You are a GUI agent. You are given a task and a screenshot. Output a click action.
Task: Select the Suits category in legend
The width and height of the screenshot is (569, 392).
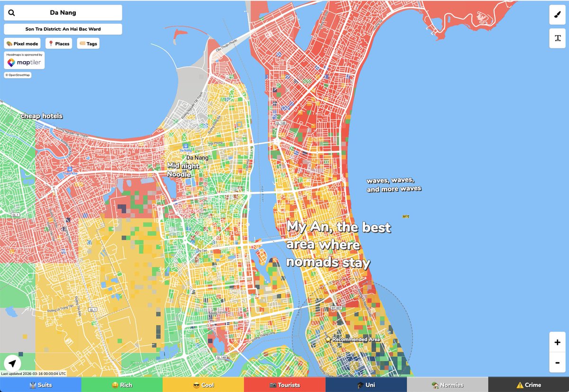(x=41, y=385)
